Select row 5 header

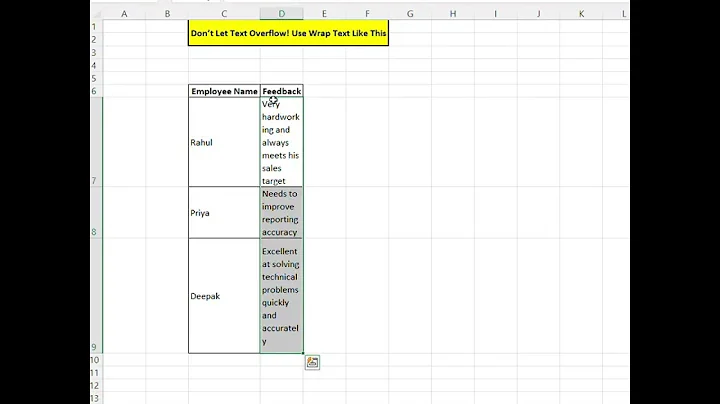tap(96, 78)
